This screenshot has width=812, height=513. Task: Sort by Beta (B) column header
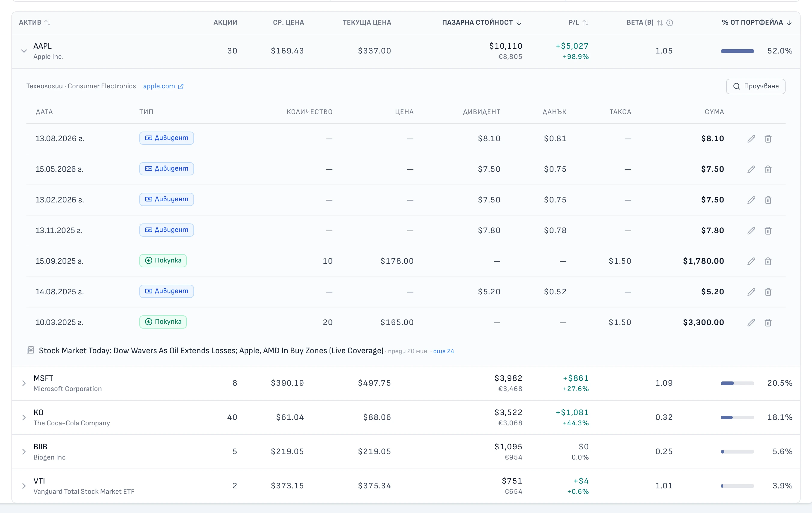click(644, 23)
